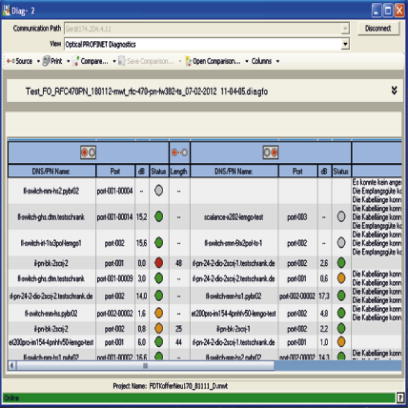Screen dimensions: 408x408
Task: Click green status circle beside 2,2 dB
Action: (341, 328)
